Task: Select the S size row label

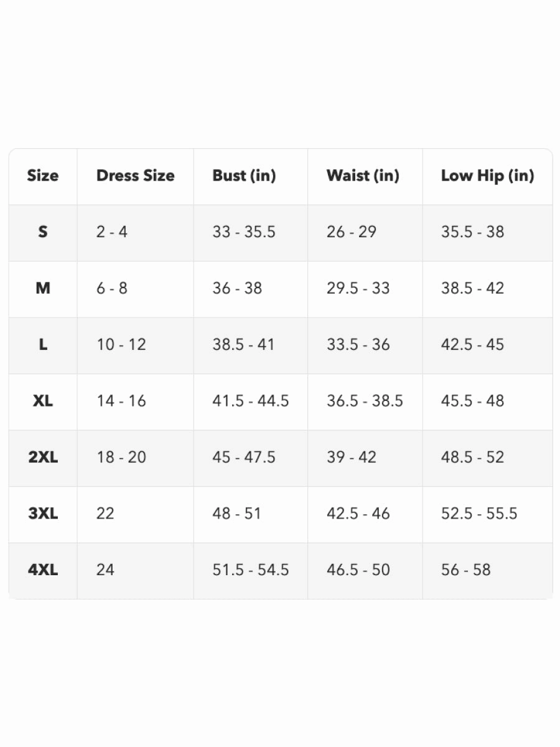Action: (43, 232)
